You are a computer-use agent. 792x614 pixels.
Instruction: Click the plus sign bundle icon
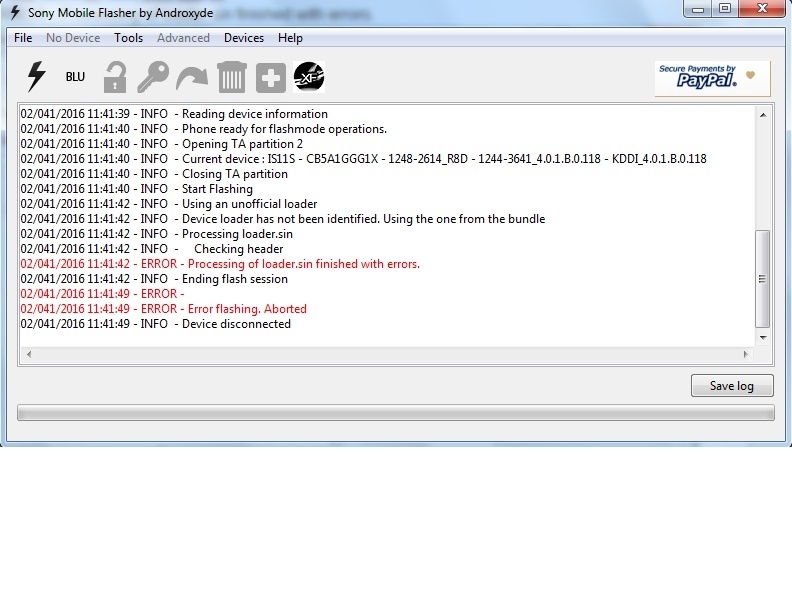click(x=270, y=77)
